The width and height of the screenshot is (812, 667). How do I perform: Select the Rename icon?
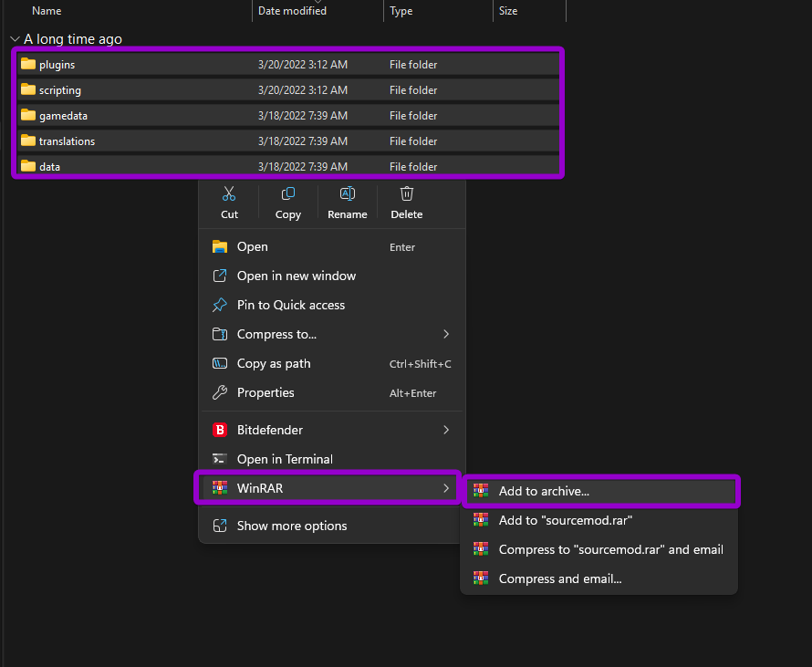pos(347,193)
